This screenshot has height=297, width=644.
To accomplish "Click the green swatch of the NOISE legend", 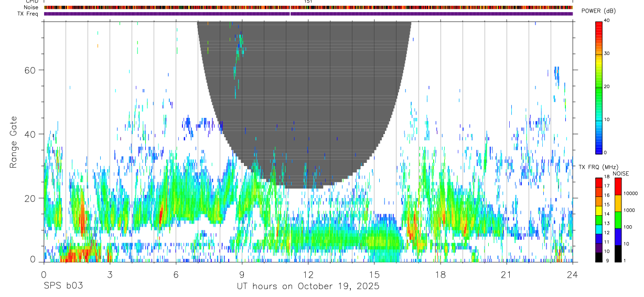I will [618, 220].
